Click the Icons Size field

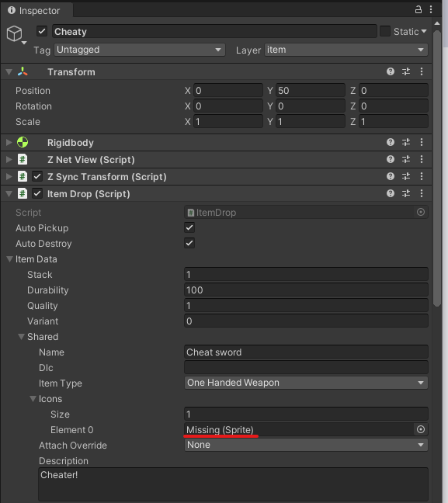click(x=306, y=414)
